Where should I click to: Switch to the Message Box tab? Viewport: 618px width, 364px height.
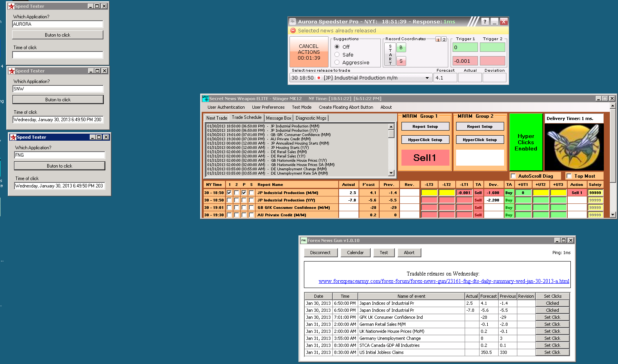[x=279, y=118]
